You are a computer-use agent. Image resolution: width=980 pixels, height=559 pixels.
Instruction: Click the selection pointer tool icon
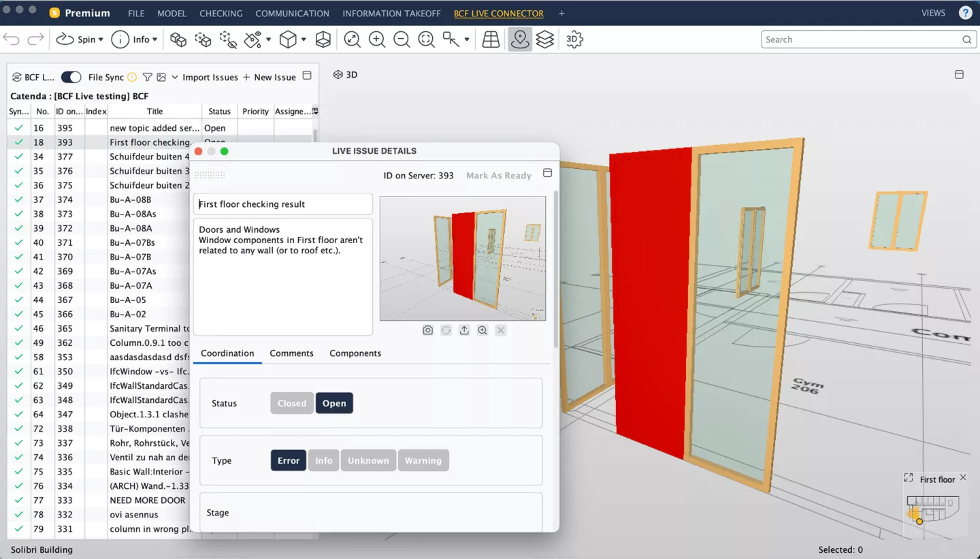pos(451,39)
